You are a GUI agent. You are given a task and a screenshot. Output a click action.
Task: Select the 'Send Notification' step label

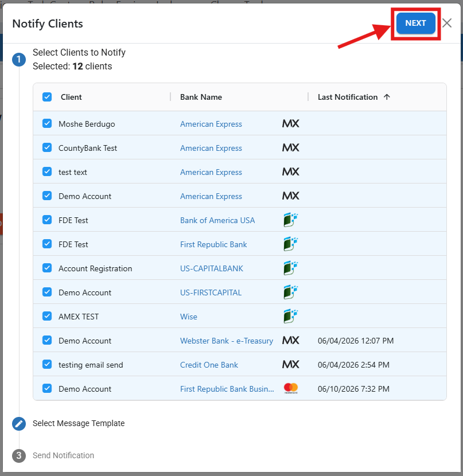(64, 455)
